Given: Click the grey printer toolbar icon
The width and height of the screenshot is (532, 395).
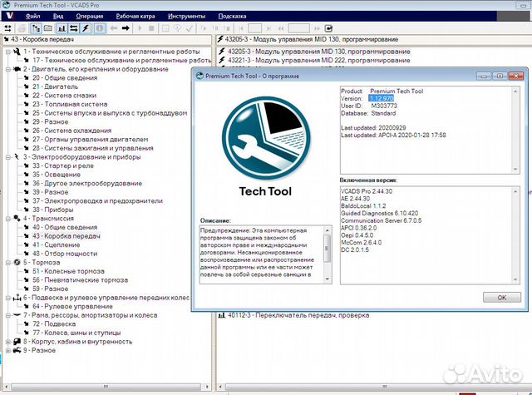Looking at the screenshot, I should [22, 28].
